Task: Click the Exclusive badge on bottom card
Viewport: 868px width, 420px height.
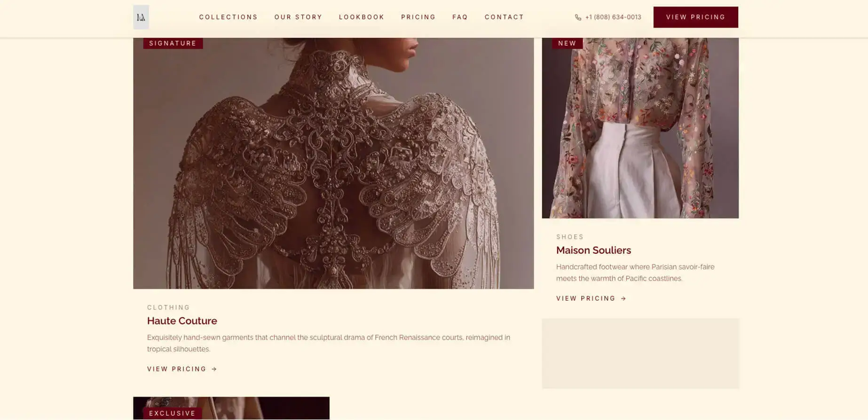Action: point(172,413)
